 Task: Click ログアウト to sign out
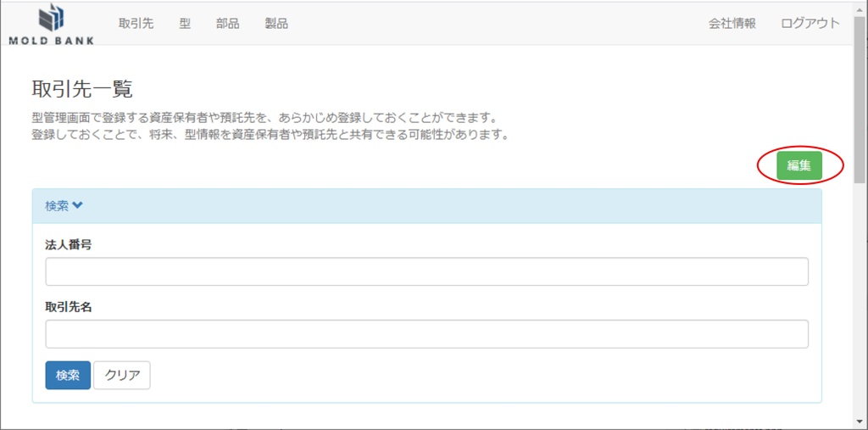click(x=810, y=24)
